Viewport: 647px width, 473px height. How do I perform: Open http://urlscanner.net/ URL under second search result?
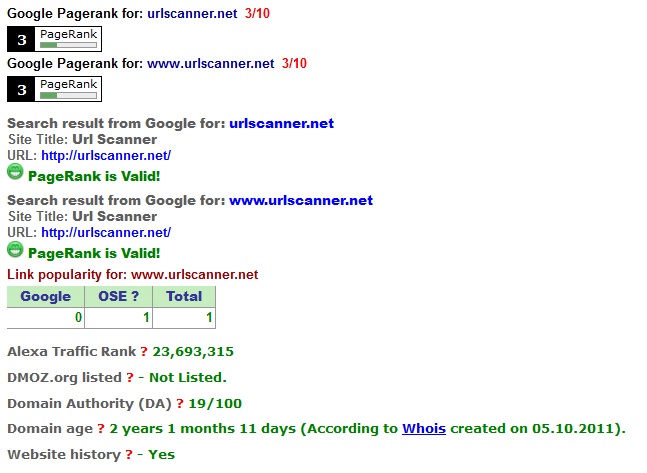point(106,232)
